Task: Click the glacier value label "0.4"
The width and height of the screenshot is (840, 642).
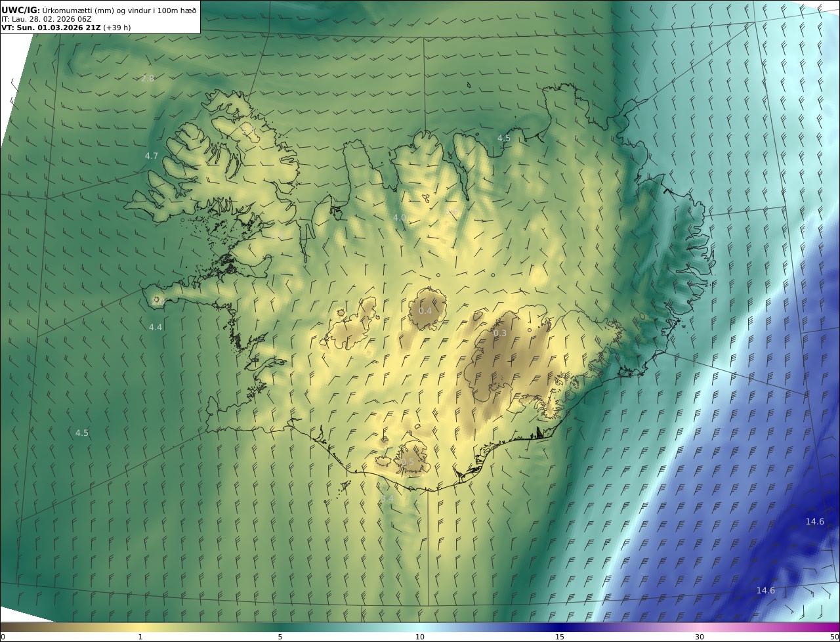Action: [425, 311]
